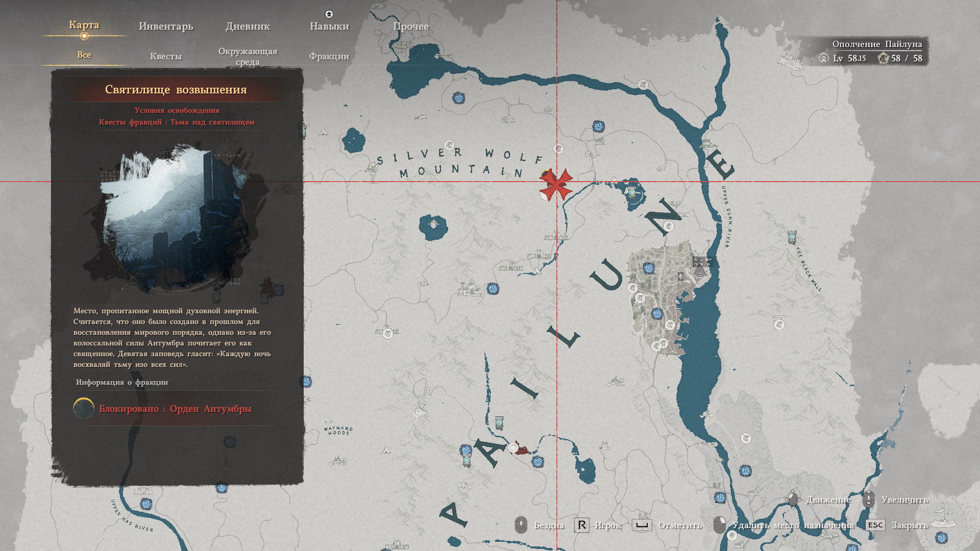The width and height of the screenshot is (980, 551).
Task: Click the Order of Antumbra faction emblem
Action: tap(84, 408)
